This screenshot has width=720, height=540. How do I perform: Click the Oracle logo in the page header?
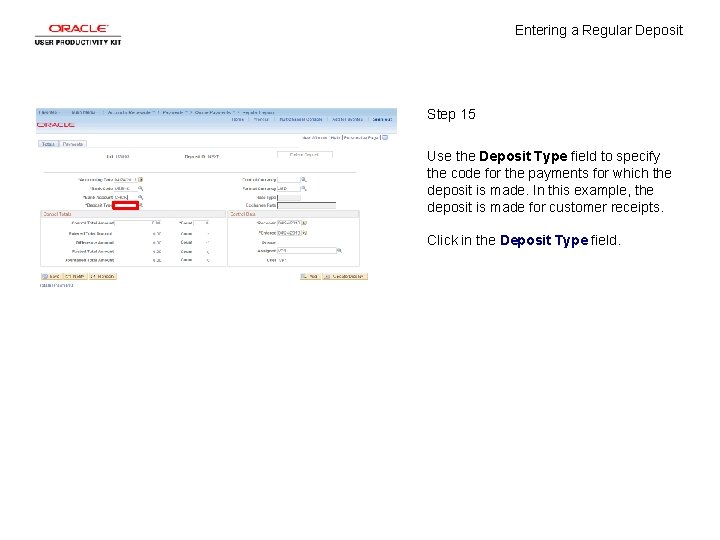point(56,125)
